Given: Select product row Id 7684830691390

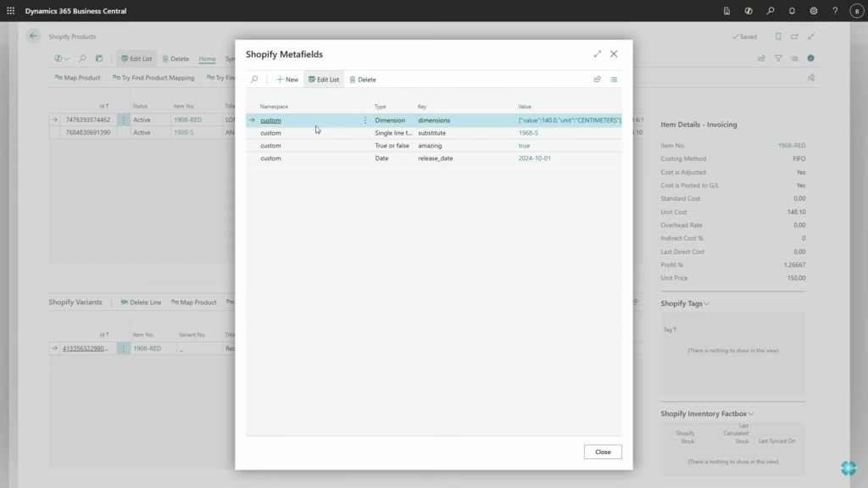Looking at the screenshot, I should [88, 132].
